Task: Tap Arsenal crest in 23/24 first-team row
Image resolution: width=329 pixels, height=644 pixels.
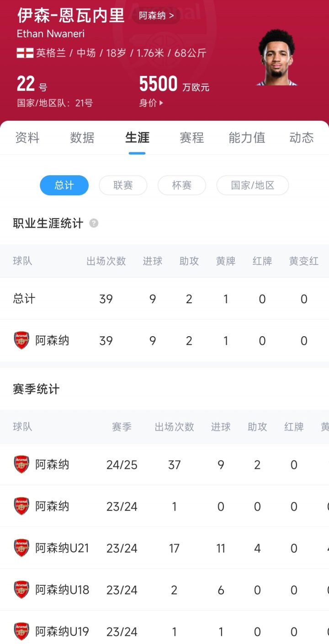Action: (21, 506)
